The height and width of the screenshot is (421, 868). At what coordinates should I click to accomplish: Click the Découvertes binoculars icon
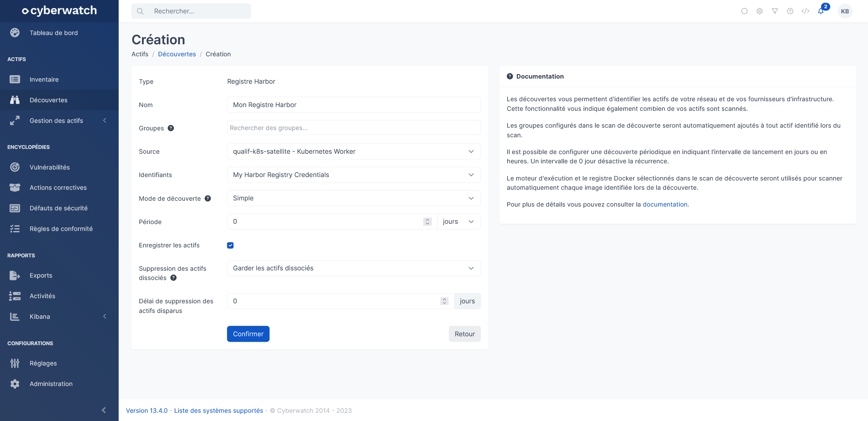[x=15, y=100]
